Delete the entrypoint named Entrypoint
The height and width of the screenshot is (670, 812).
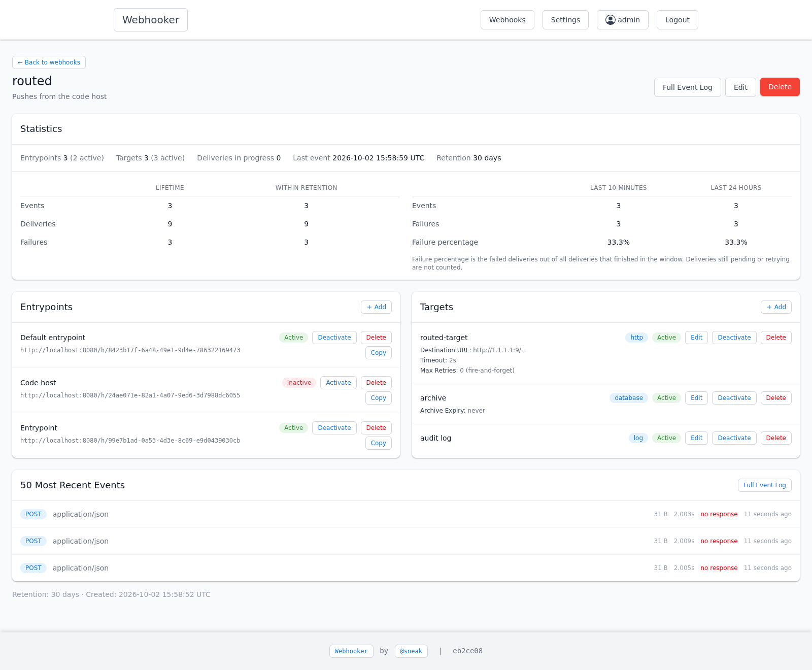click(376, 428)
